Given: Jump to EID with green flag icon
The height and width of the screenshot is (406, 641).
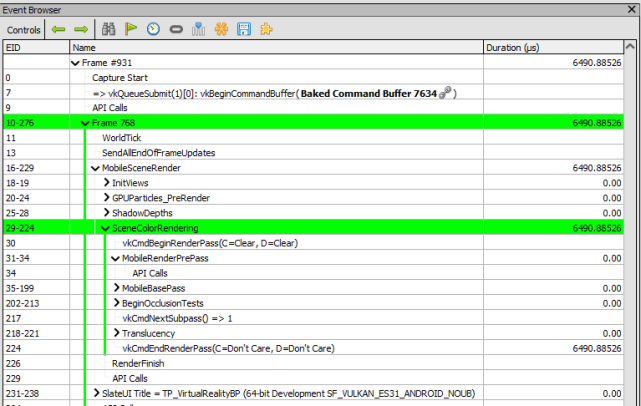Looking at the screenshot, I should tap(131, 29).
